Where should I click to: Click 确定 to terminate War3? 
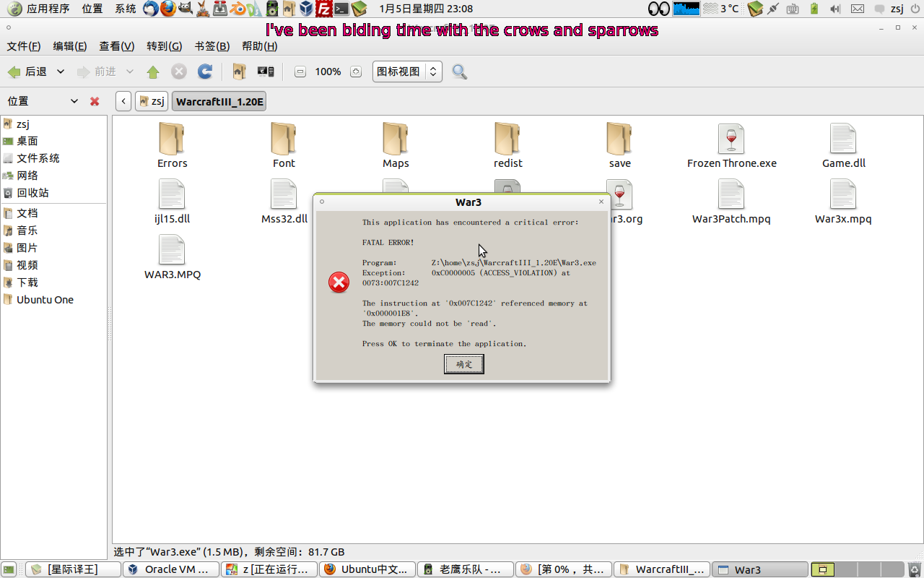[x=463, y=364]
